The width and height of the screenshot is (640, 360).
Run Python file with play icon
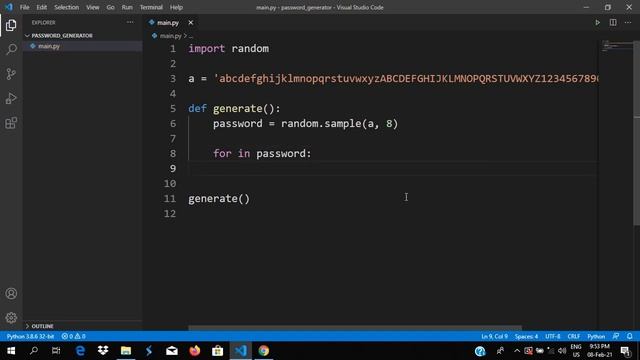[597, 23]
